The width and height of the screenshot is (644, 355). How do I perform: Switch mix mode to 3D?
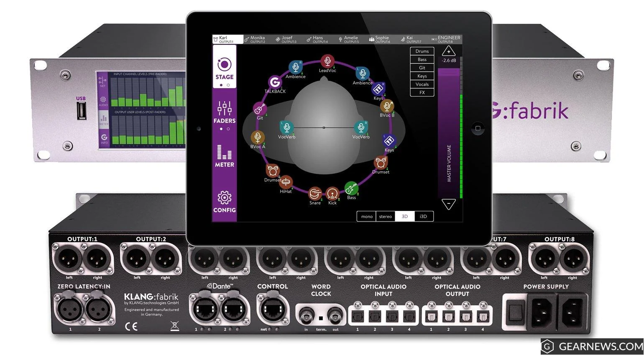[405, 216]
